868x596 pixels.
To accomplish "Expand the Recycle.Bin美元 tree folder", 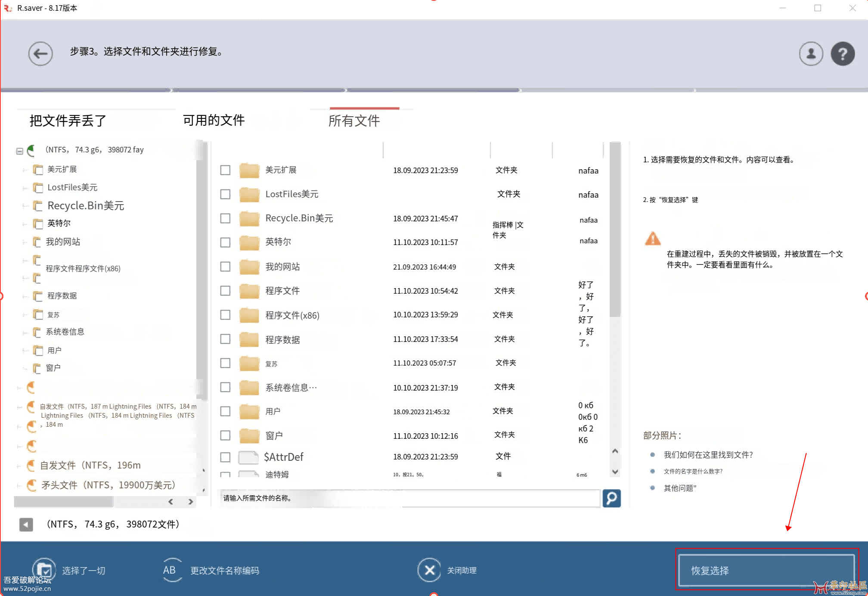I will pos(25,206).
